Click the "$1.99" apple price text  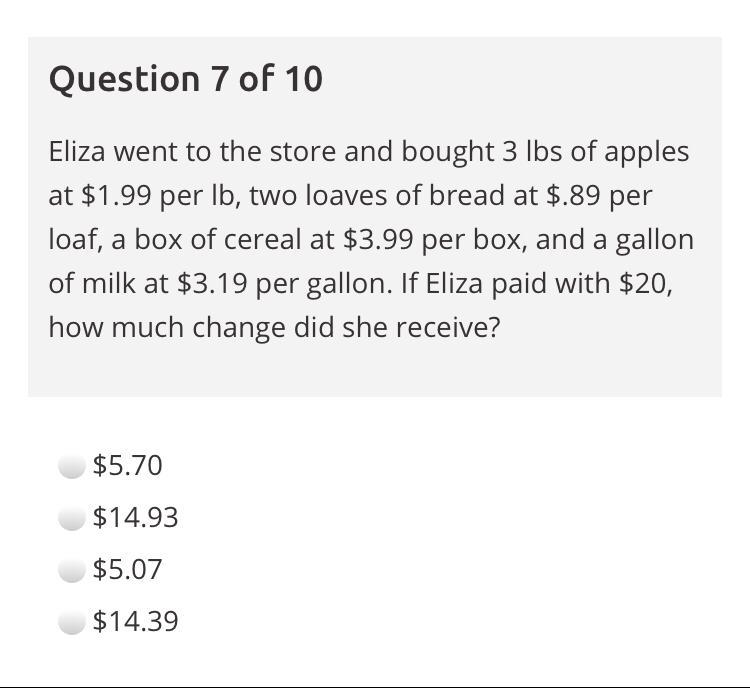[117, 196]
